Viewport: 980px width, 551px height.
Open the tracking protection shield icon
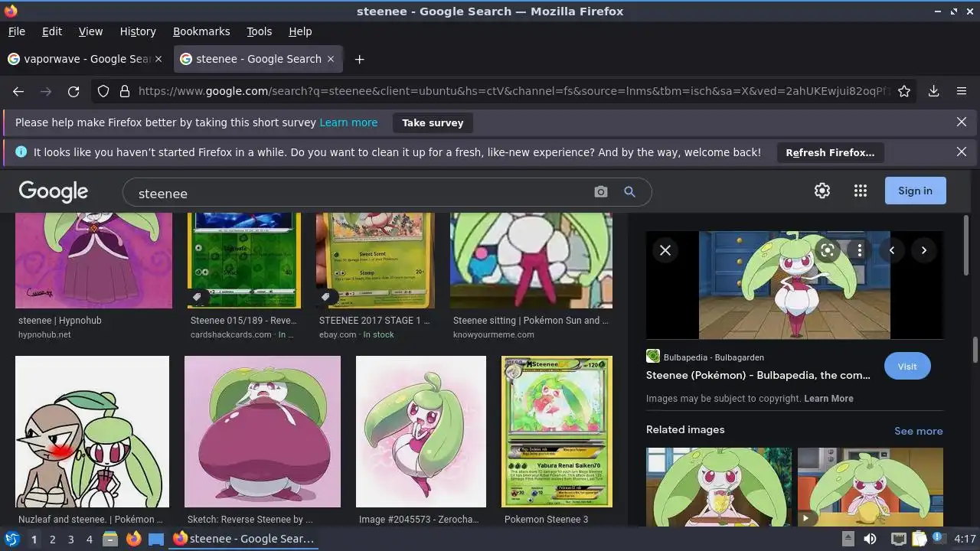click(x=103, y=91)
